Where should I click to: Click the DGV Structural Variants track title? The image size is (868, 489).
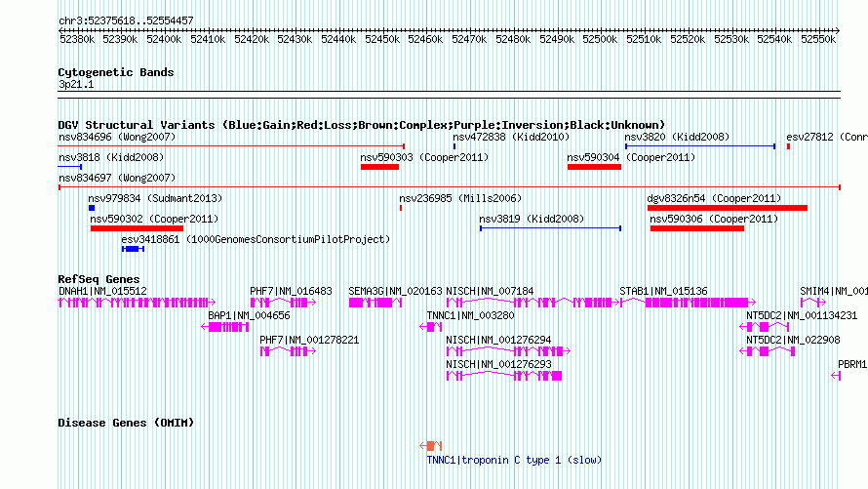[362, 125]
